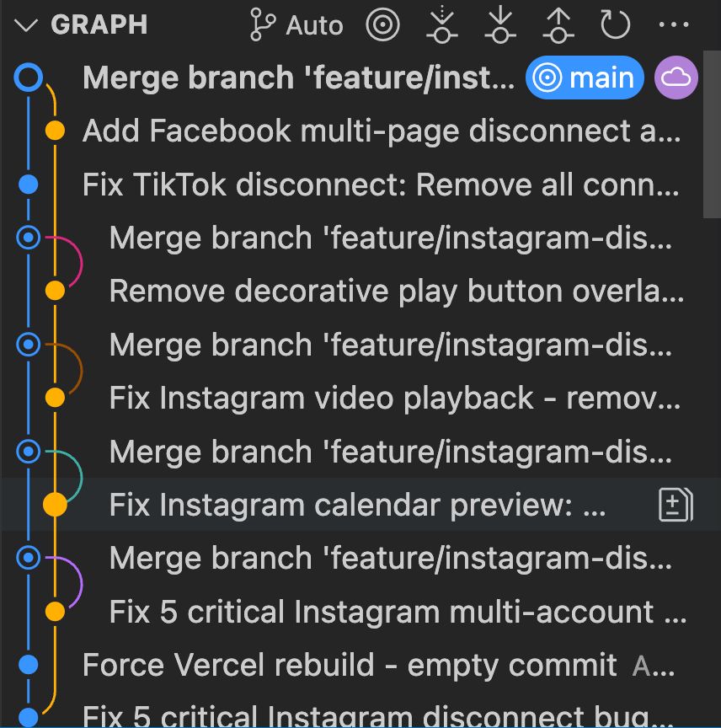721x728 pixels.
Task: Click the pull icon in the Graph toolbar
Action: (x=500, y=24)
